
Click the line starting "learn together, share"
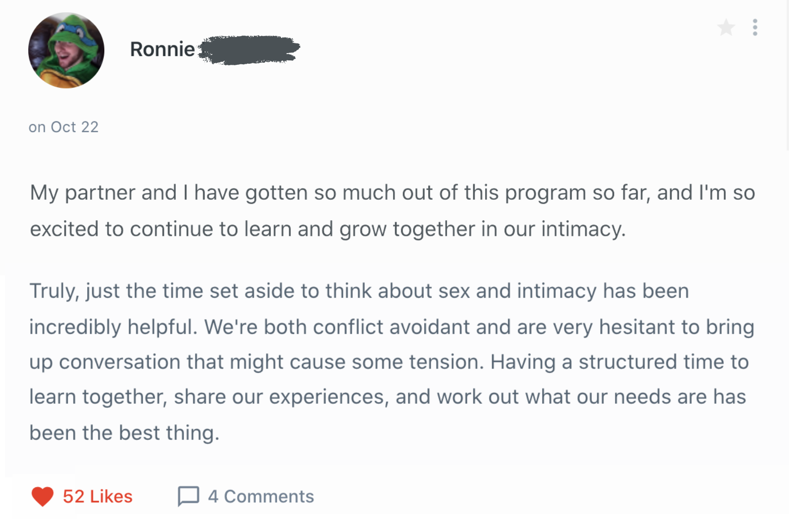click(x=387, y=397)
